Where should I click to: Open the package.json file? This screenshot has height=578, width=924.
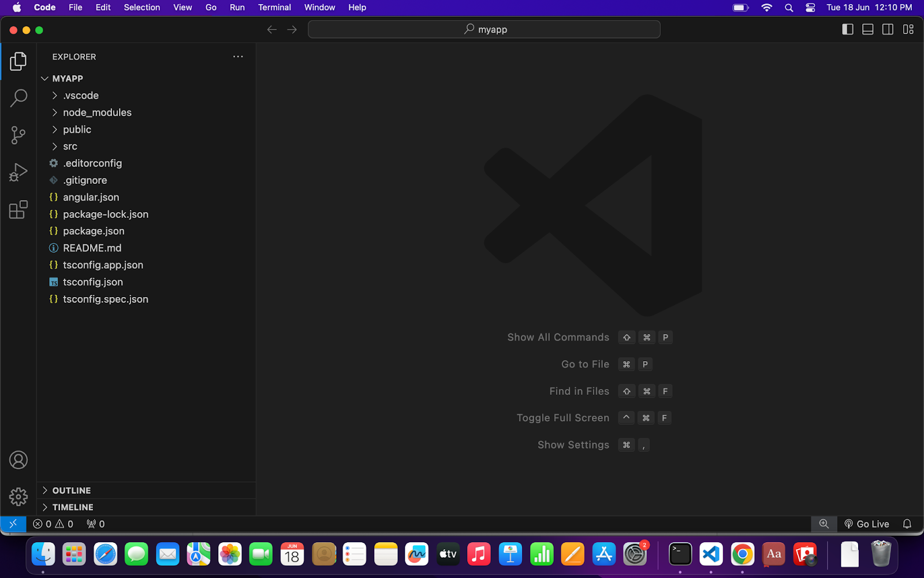pos(94,231)
